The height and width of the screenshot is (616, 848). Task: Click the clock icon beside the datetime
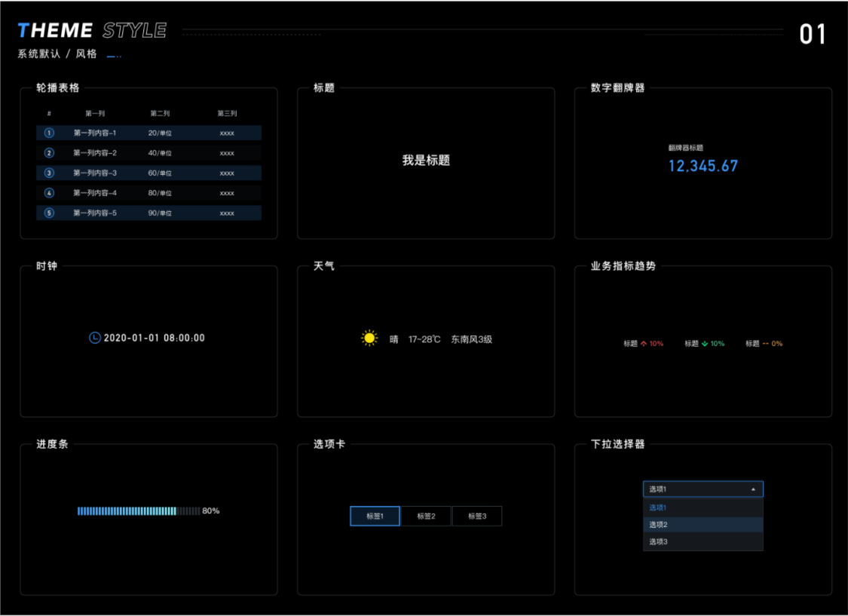[94, 338]
